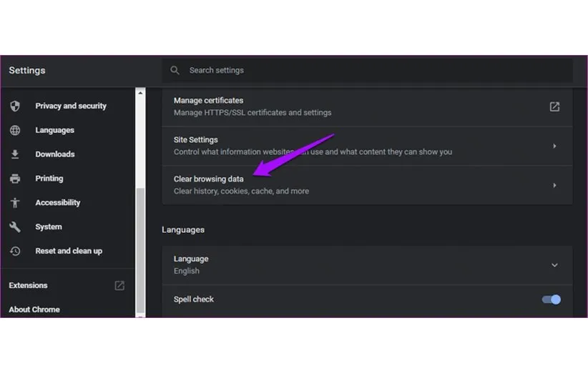The height and width of the screenshot is (373, 588).
Task: Select Downloads in the sidebar
Action: 55,154
